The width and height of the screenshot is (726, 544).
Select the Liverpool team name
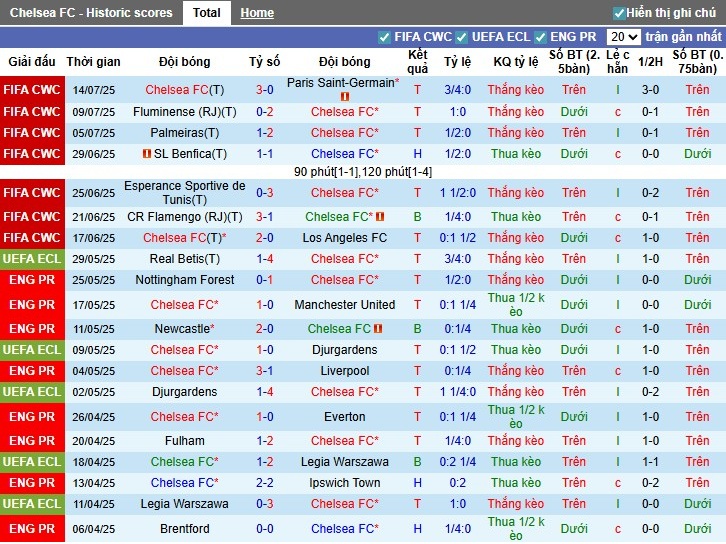pos(344,371)
